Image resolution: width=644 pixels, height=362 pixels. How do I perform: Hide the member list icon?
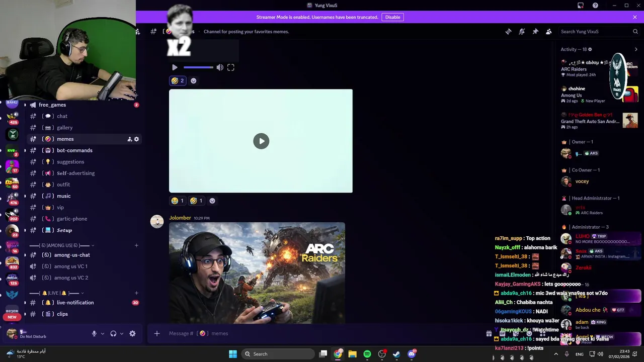click(x=549, y=31)
